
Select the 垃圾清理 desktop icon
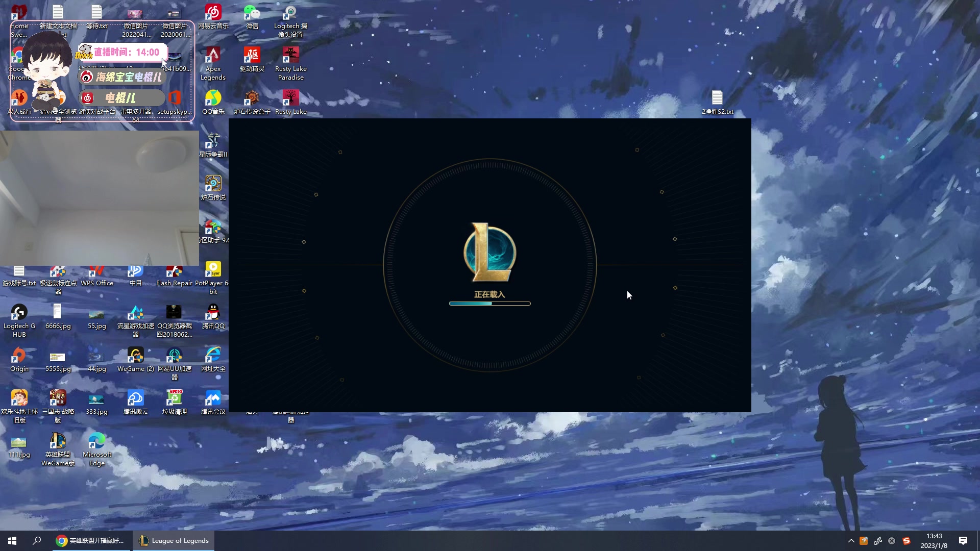[x=175, y=403]
